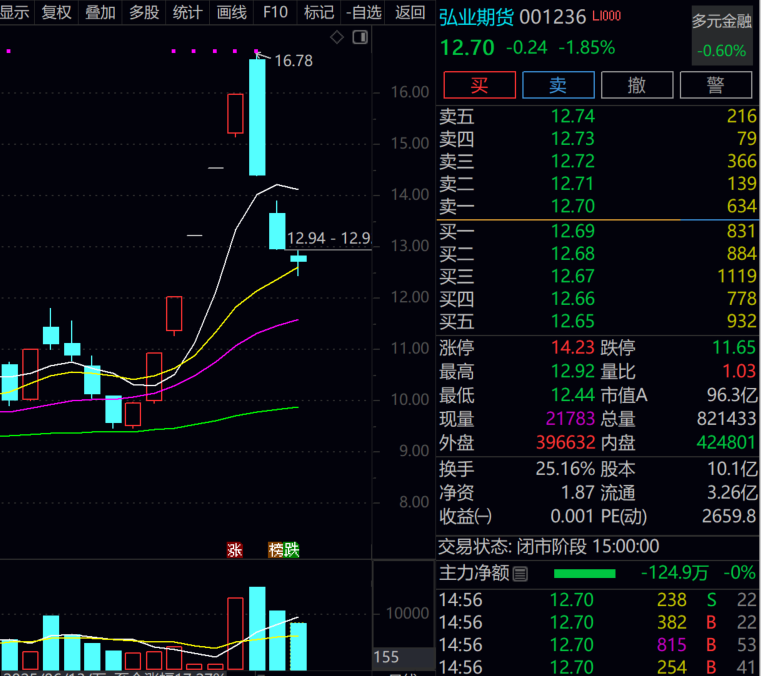The width and height of the screenshot is (761, 676).
Task: Select 买二 price 12.68
Action: click(x=573, y=254)
